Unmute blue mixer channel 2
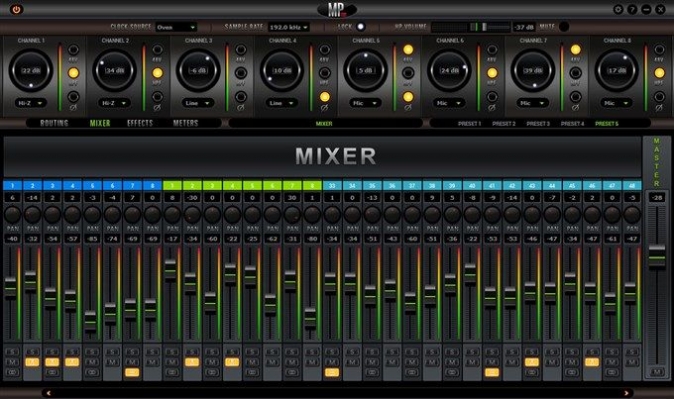 (32, 362)
